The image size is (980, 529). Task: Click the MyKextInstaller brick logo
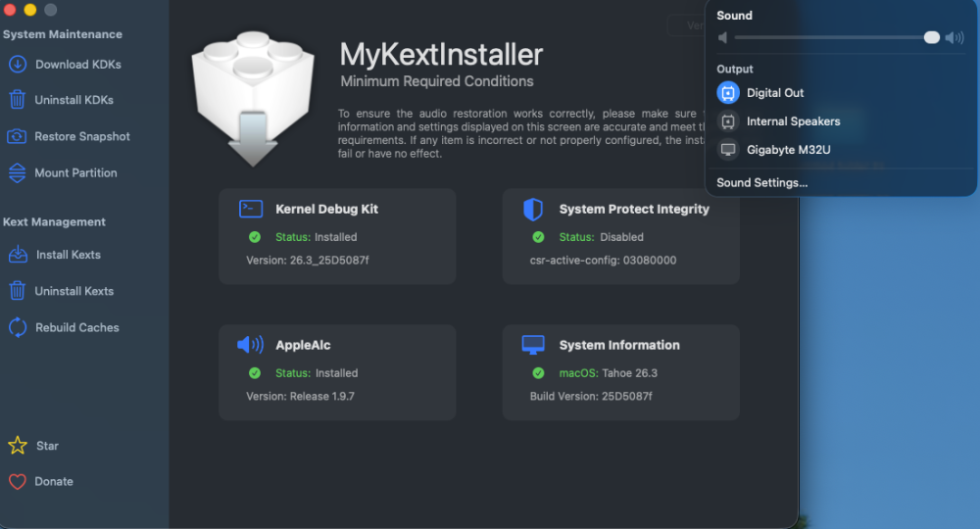click(253, 99)
